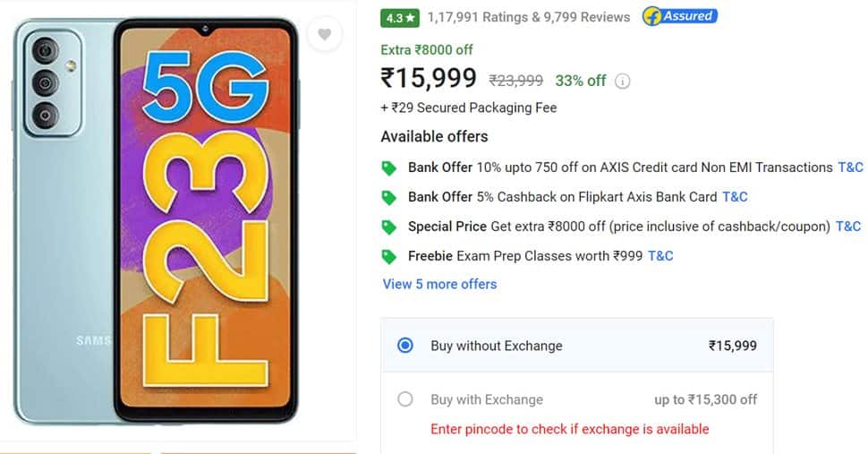Click green tag icon beside Freebie offer
This screenshot has height=454, width=868.
389,256
